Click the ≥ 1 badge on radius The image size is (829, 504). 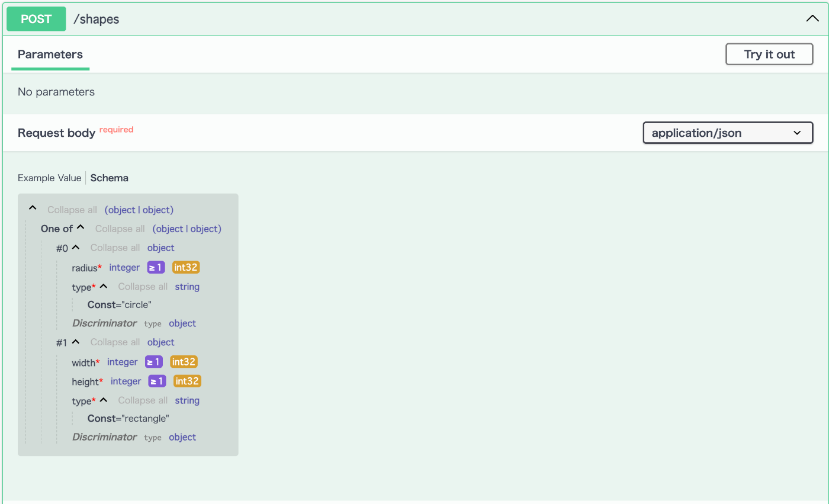click(x=156, y=268)
